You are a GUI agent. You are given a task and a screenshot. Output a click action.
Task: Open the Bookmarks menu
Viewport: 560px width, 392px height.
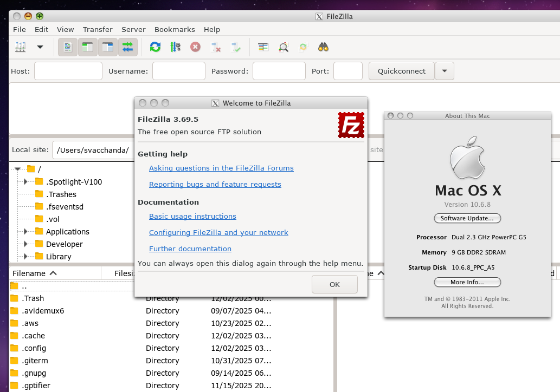tap(175, 29)
